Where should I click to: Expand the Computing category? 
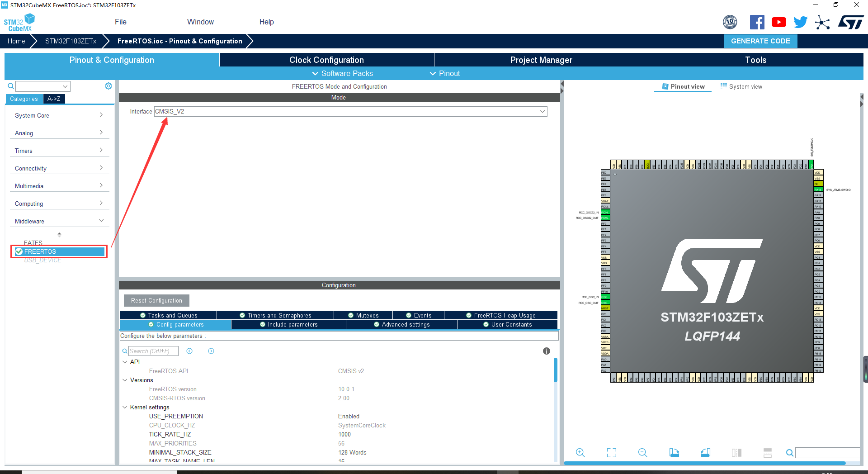(x=59, y=204)
